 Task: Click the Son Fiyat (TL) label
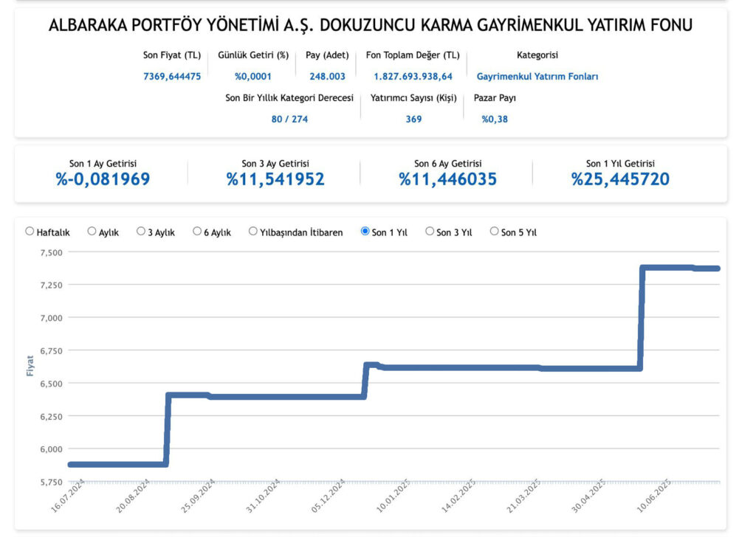171,55
